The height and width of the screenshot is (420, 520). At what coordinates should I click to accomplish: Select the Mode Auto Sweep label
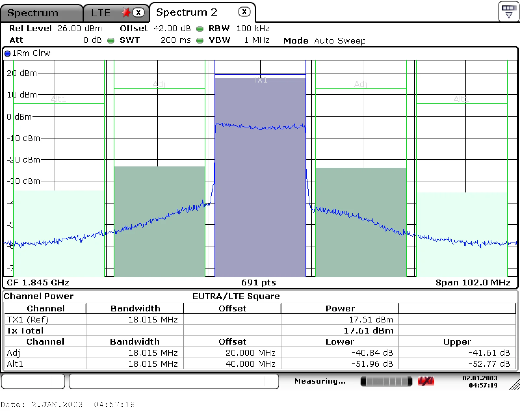pos(324,41)
